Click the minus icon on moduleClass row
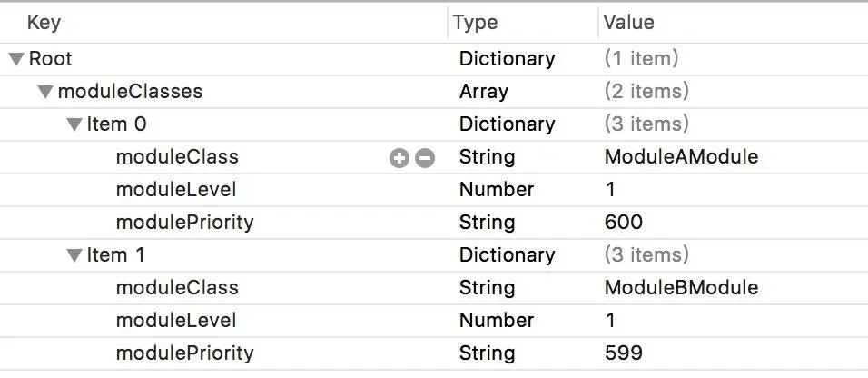The height and width of the screenshot is (378, 868). (424, 158)
